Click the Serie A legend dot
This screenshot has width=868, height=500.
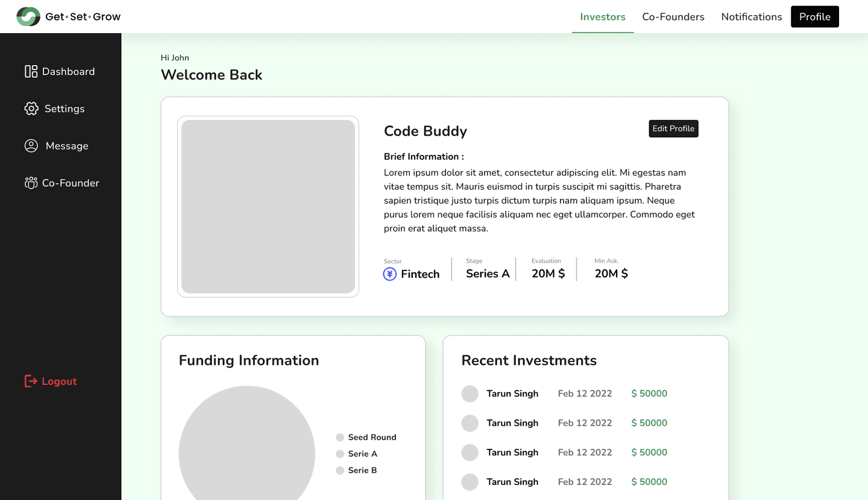(x=340, y=454)
